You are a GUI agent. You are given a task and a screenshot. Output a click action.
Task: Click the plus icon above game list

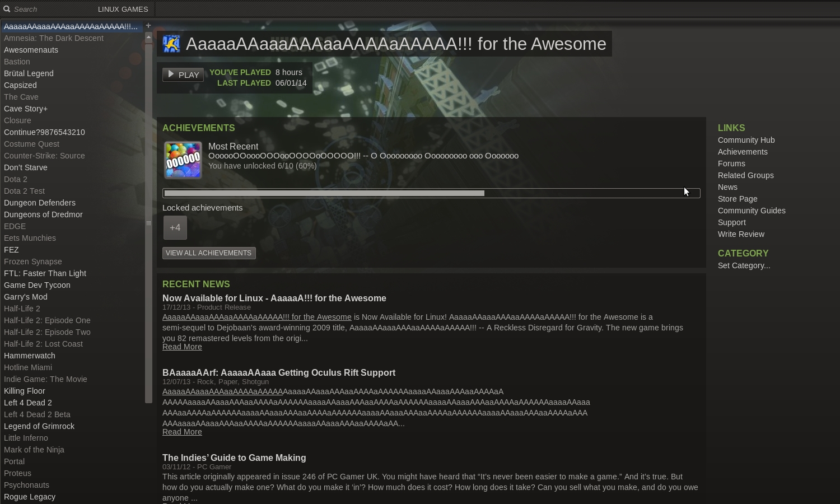(x=148, y=25)
